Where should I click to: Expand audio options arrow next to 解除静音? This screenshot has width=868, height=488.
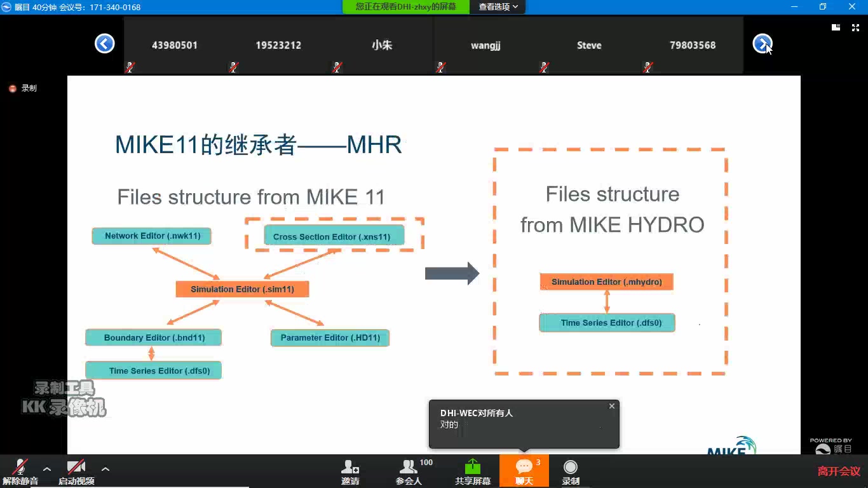click(47, 469)
